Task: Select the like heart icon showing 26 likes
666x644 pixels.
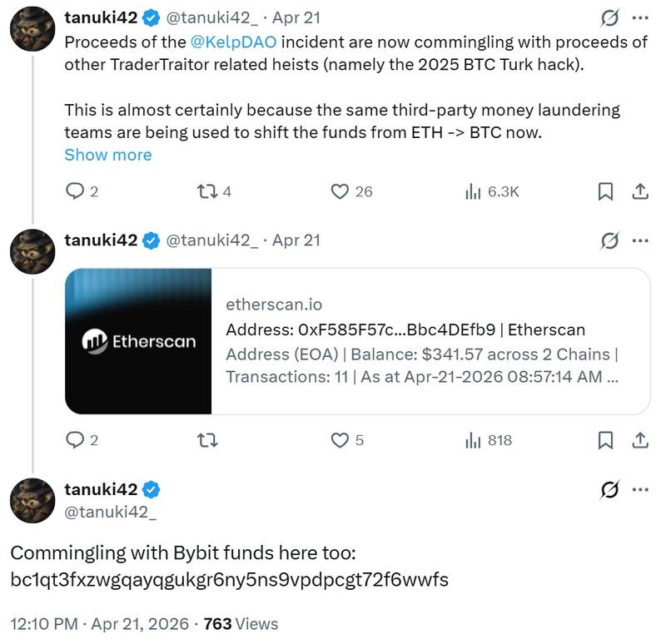Action: 340,191
